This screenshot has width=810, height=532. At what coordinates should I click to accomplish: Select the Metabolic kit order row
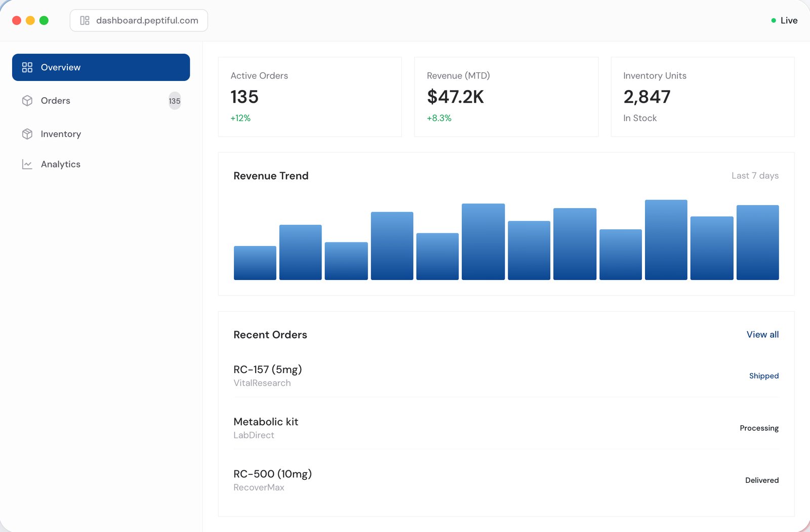(506, 428)
